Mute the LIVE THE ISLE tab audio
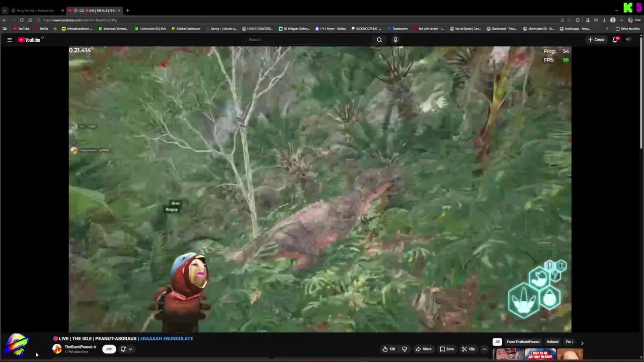The width and height of the screenshot is (644, 362). click(x=75, y=11)
